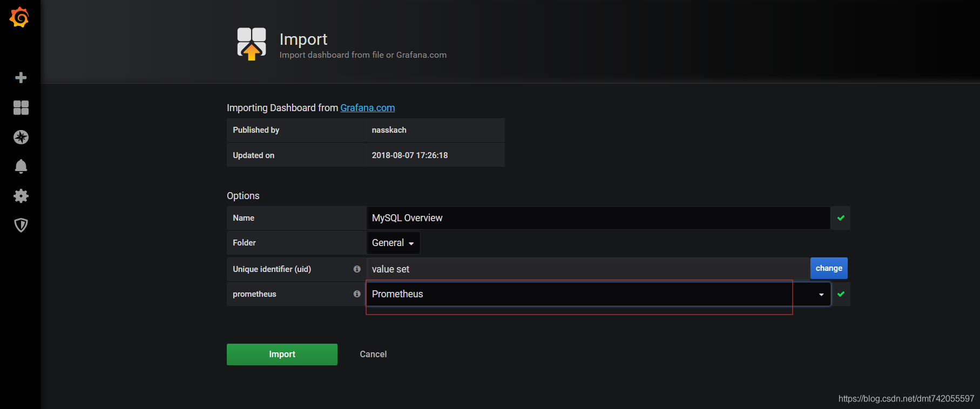
Task: Click the Import dashboard header icon
Action: pos(252,44)
